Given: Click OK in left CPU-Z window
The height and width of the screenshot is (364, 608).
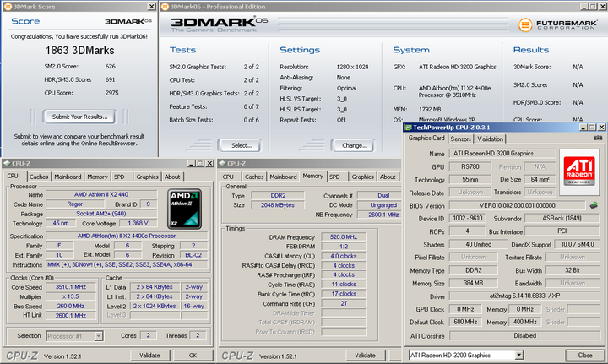Looking at the screenshot, I should 193,355.
